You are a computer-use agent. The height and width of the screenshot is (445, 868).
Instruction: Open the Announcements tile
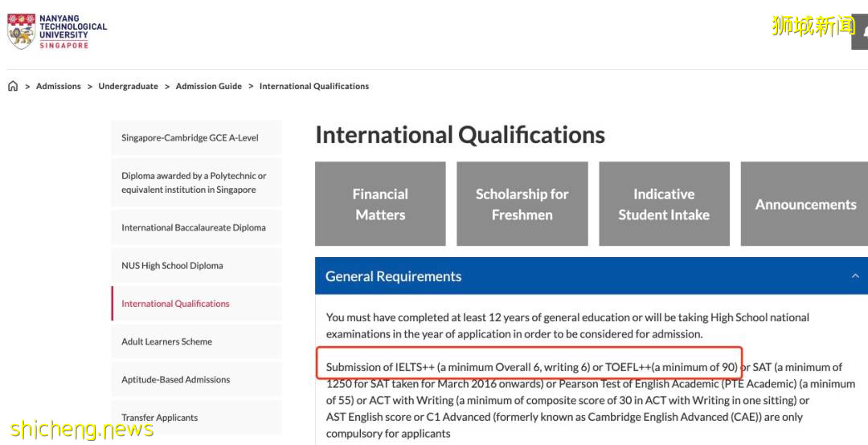point(805,204)
